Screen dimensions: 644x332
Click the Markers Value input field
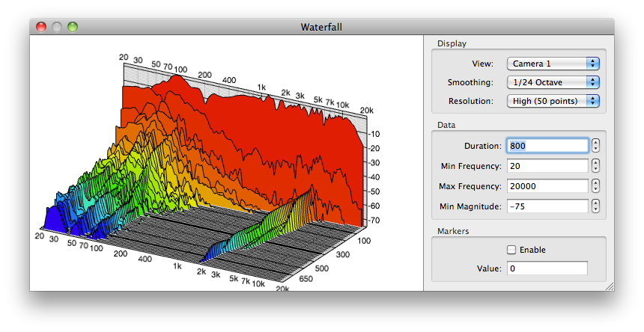pos(547,268)
